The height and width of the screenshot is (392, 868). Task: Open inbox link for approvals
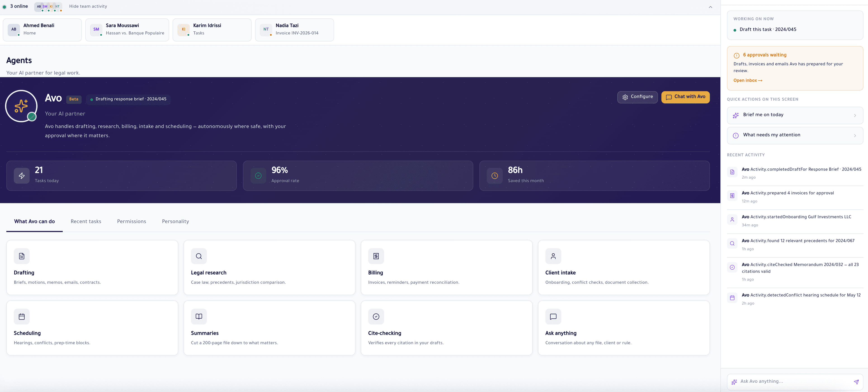pyautogui.click(x=748, y=80)
